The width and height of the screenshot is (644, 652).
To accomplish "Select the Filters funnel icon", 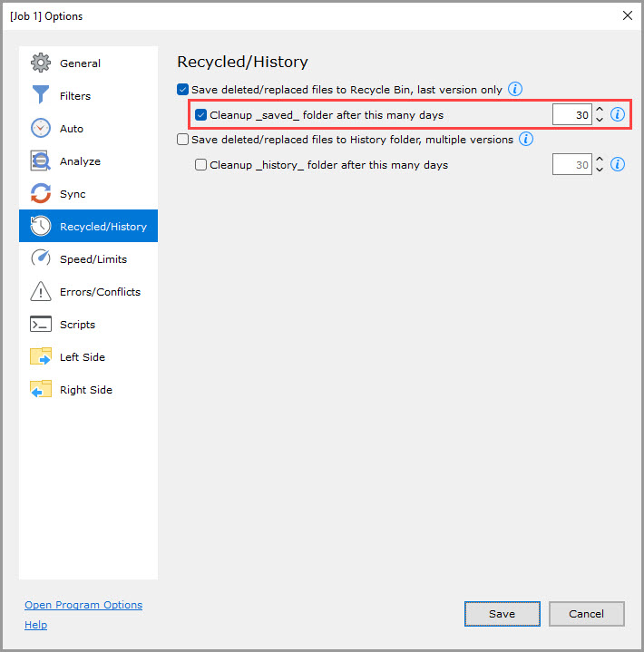I will point(41,96).
